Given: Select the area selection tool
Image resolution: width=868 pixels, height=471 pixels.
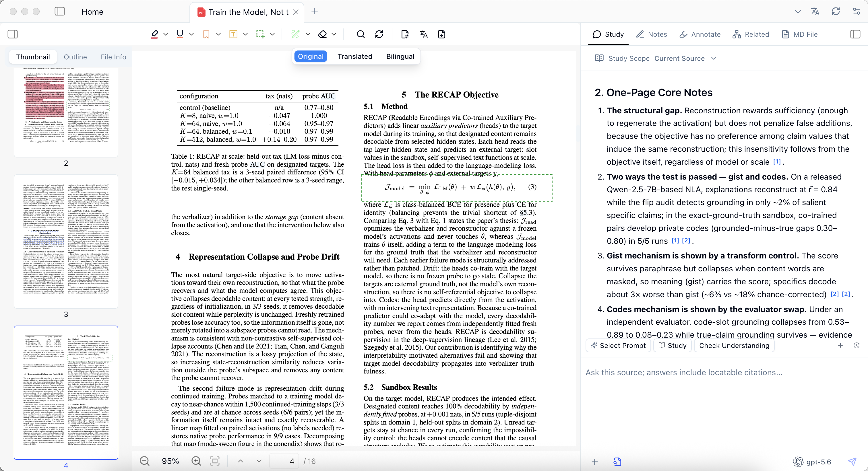Looking at the screenshot, I should pyautogui.click(x=260, y=34).
